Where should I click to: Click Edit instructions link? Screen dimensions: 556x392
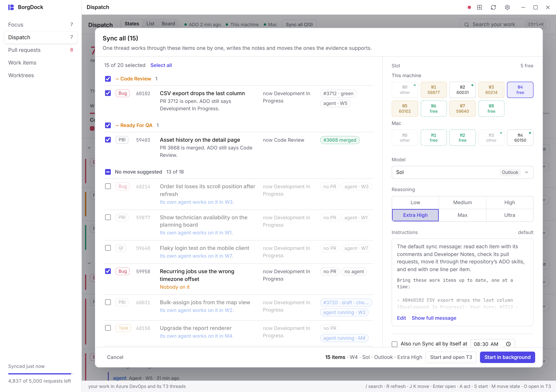point(401,318)
